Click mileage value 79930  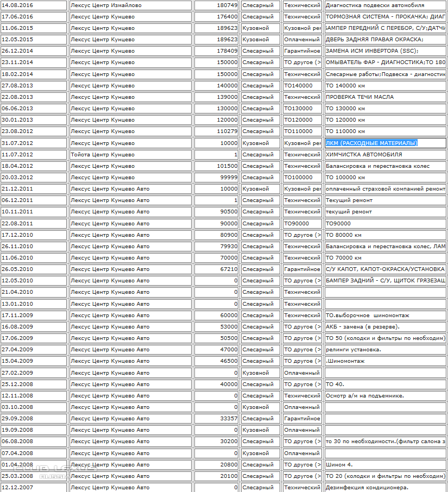point(217,247)
